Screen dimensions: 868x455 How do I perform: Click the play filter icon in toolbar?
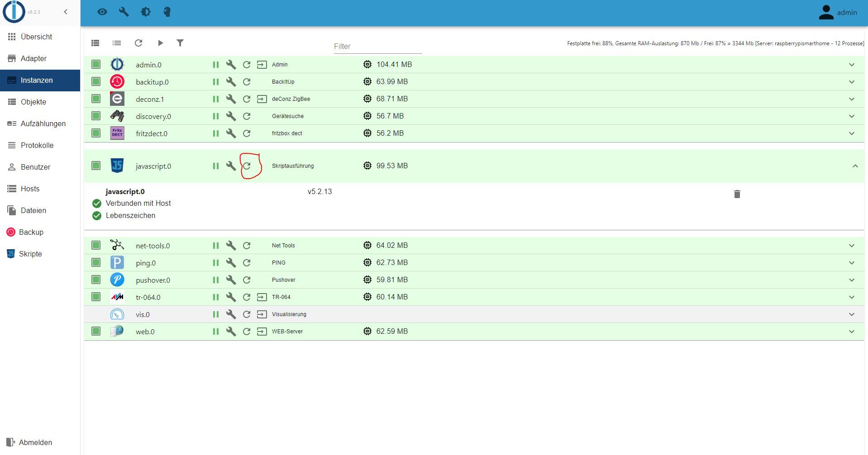(160, 43)
